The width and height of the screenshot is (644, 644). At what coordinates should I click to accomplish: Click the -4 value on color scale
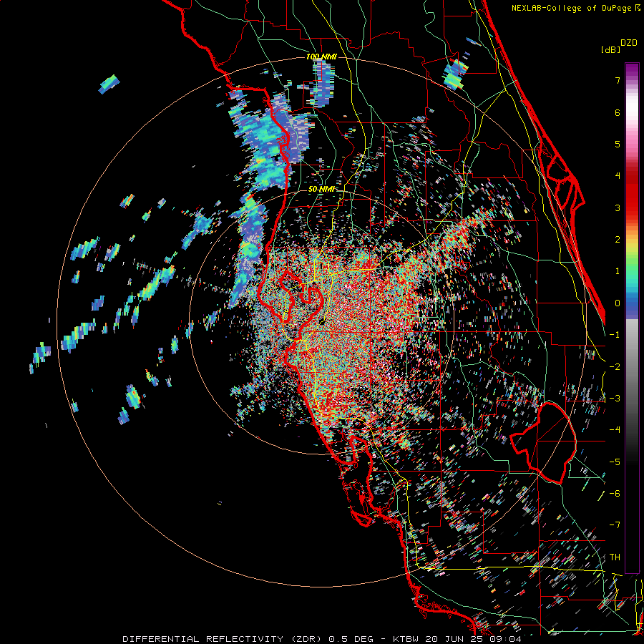click(615, 430)
